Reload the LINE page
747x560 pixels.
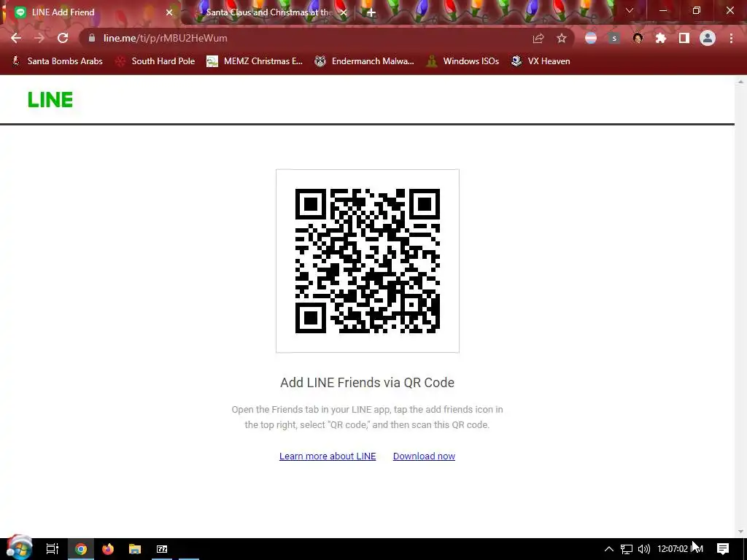pos(63,38)
